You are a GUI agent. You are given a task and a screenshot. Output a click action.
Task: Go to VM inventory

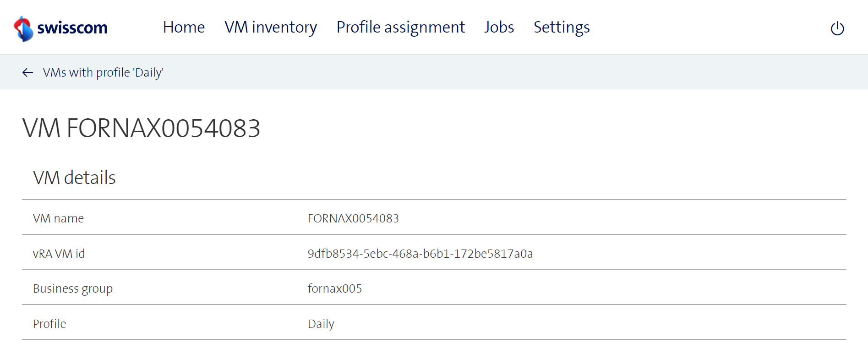click(x=270, y=28)
